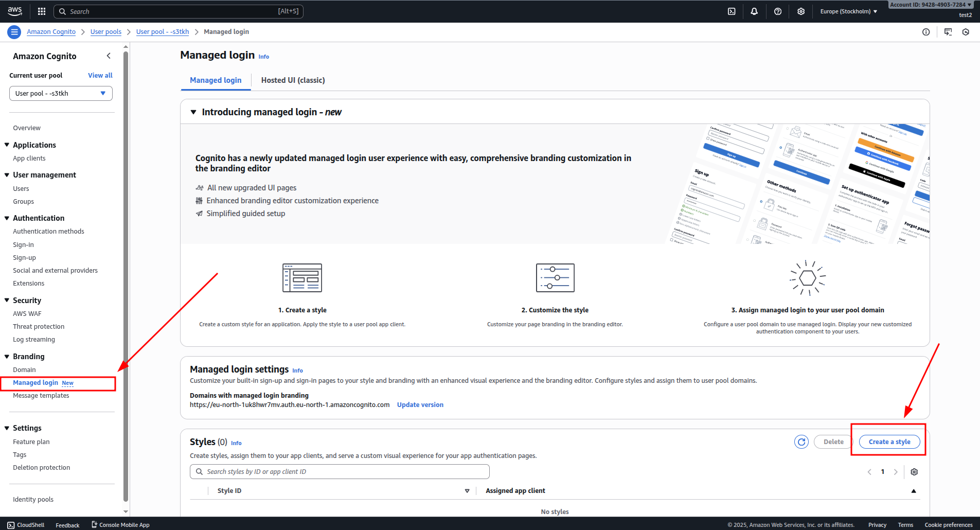Image resolution: width=980 pixels, height=530 pixels.
Task: Collapse the Authentication nav group
Action: pyautogui.click(x=7, y=218)
